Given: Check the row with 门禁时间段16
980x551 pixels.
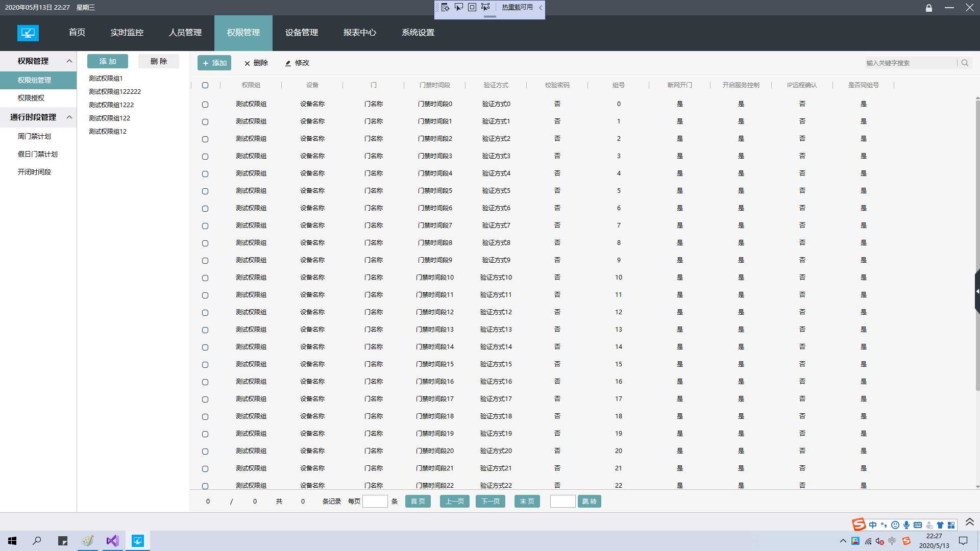Looking at the screenshot, I should [x=205, y=382].
